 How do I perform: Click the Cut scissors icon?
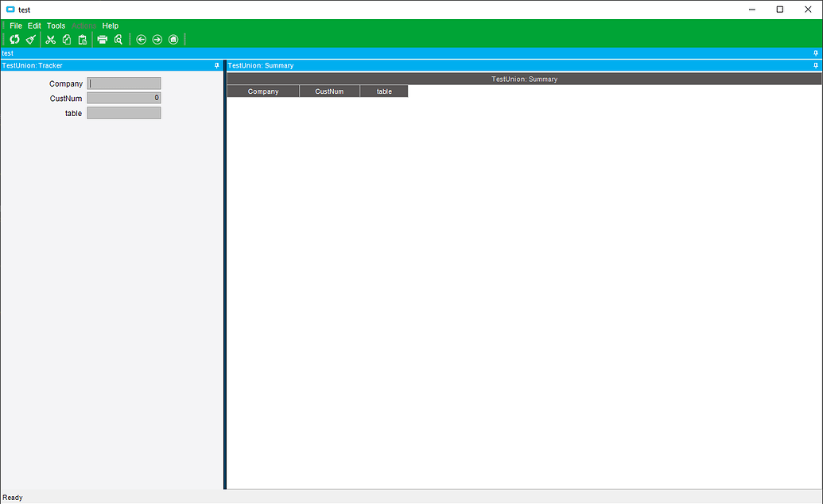[x=50, y=39]
